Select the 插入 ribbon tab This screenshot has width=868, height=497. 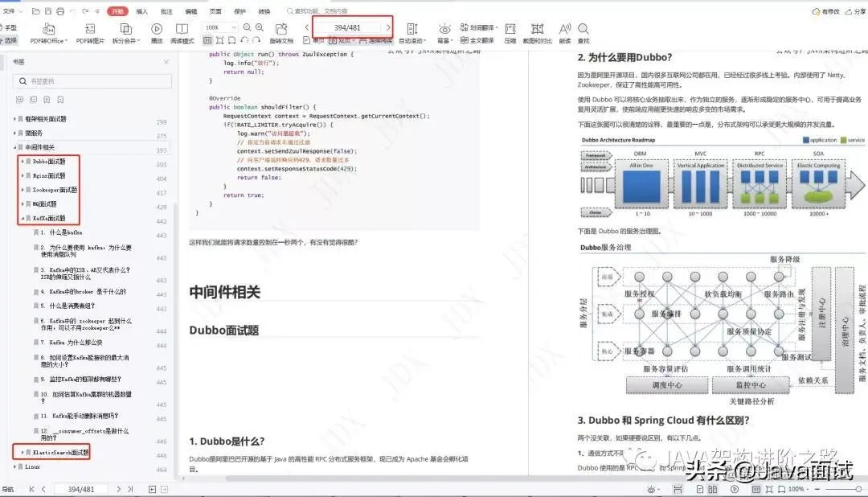141,11
